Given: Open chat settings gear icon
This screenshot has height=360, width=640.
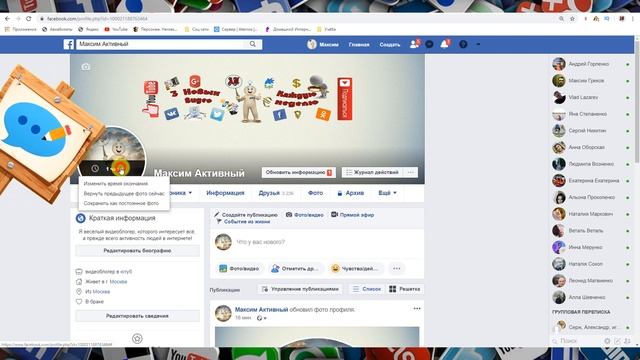Looking at the screenshot, I should coord(607,341).
